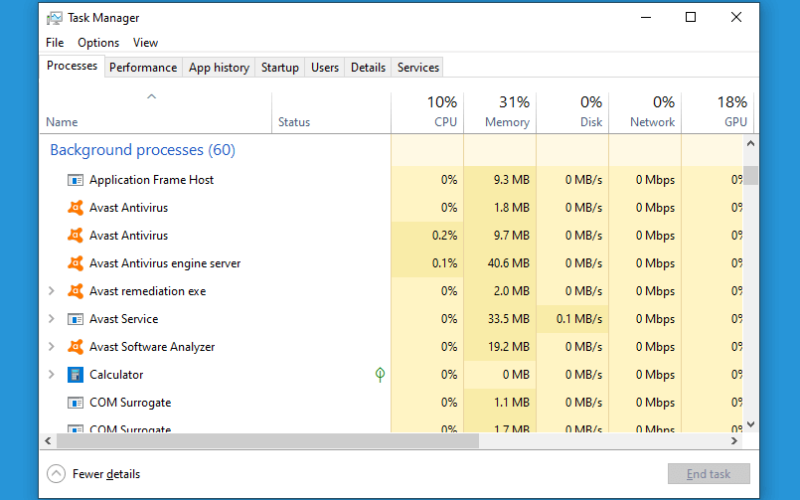Switch to the Services tab
800x500 pixels.
[418, 67]
